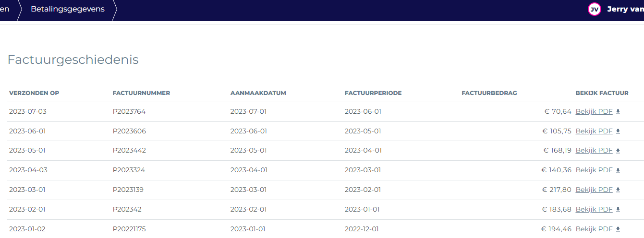
Task: Click the Verzonden op column header
Action: tap(34, 93)
